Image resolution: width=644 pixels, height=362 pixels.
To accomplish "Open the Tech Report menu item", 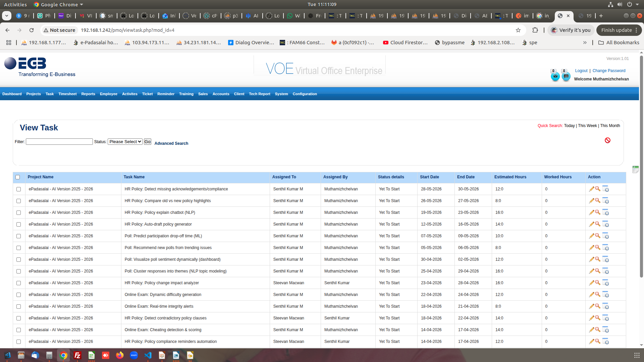I will point(259,94).
